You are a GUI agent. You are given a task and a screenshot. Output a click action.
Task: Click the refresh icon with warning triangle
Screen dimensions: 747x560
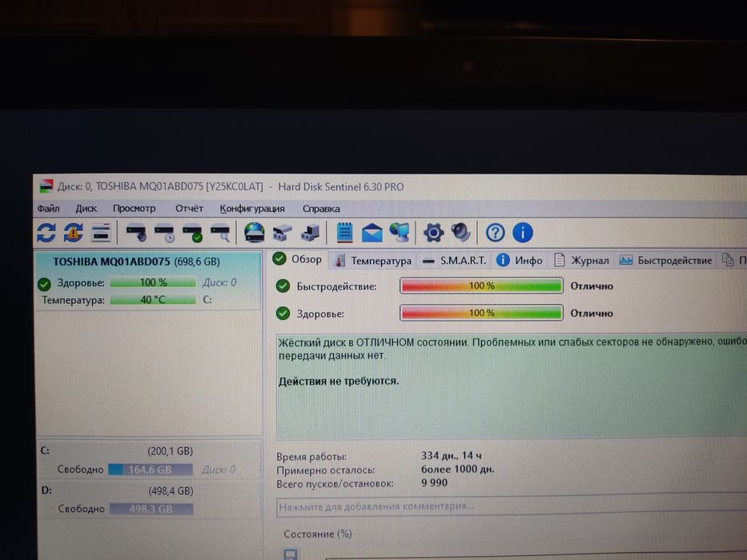tap(74, 233)
